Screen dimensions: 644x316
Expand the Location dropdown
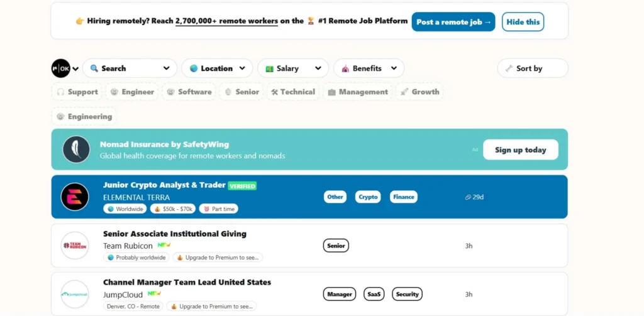217,68
